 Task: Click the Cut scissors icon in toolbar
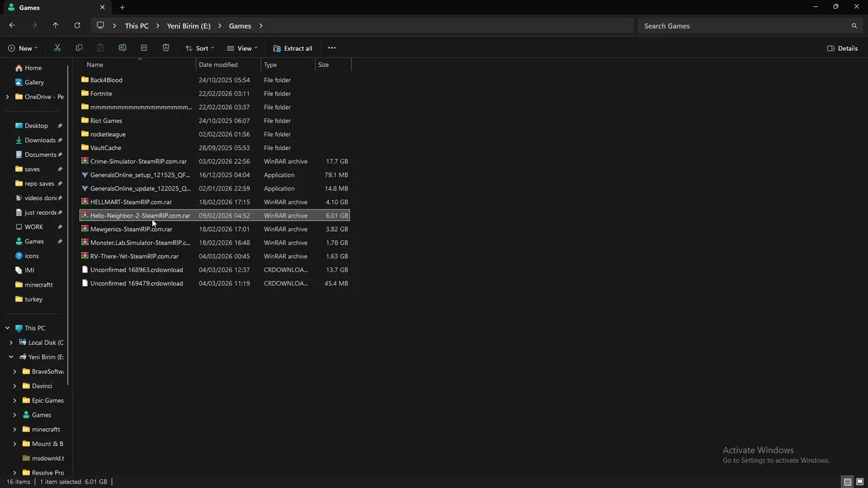pyautogui.click(x=57, y=48)
